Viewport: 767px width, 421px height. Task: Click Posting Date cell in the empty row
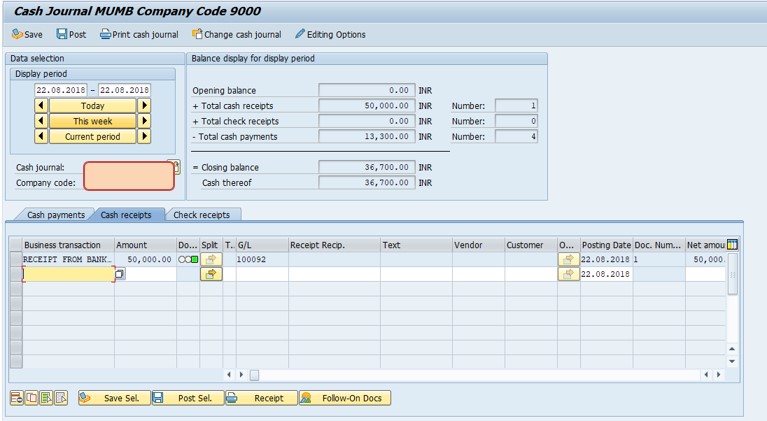click(x=607, y=274)
